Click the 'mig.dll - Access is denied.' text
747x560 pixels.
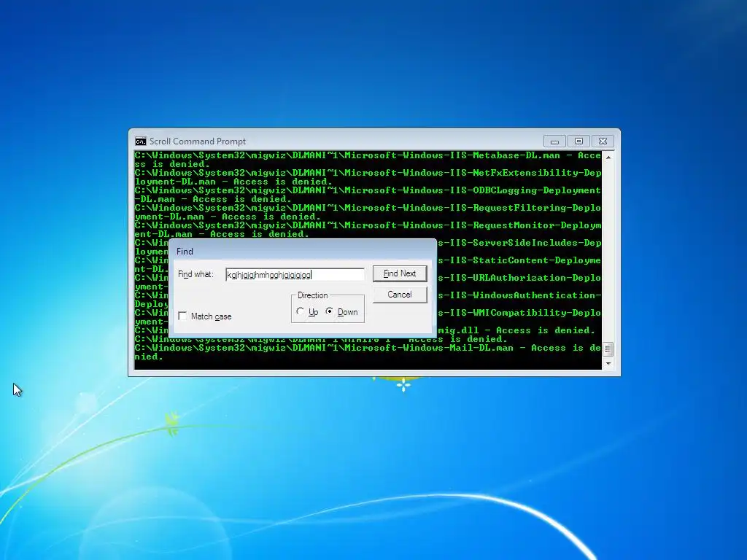[x=516, y=330]
